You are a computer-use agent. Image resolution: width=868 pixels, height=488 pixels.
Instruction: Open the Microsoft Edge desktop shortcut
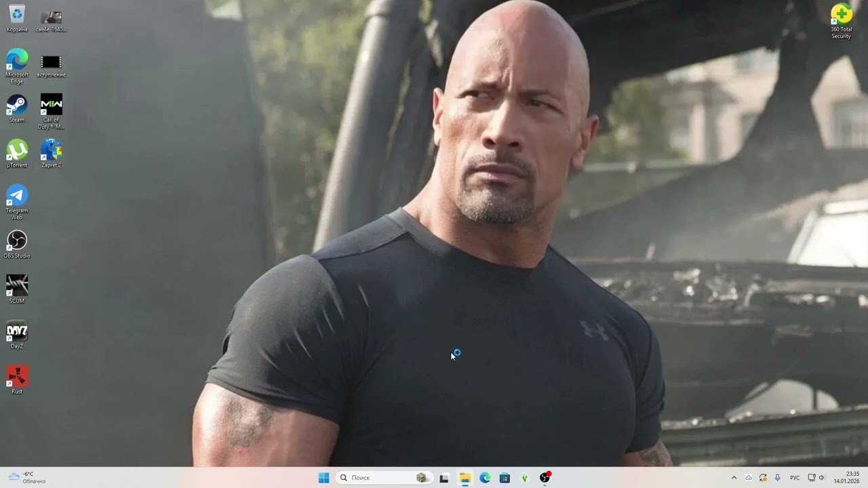pos(17,66)
